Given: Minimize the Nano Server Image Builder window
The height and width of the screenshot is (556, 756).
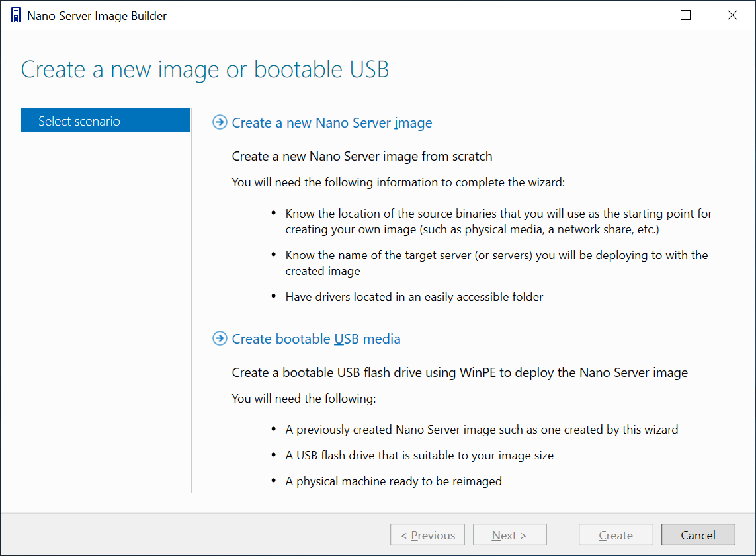Looking at the screenshot, I should [x=640, y=15].
